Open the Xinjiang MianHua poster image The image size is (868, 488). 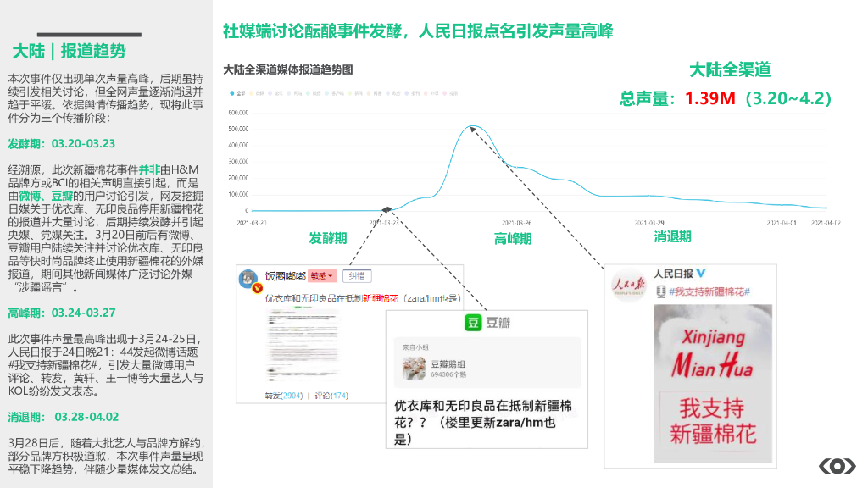pyautogui.click(x=713, y=384)
